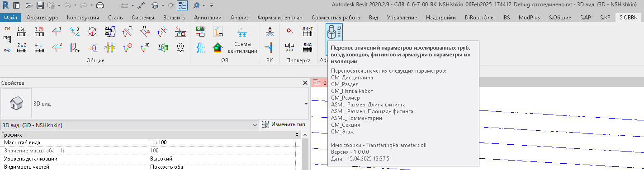This screenshot has height=170, width=644.
Task: Click the Excel-to-element icon in ОВ panel
Action: (200, 31)
